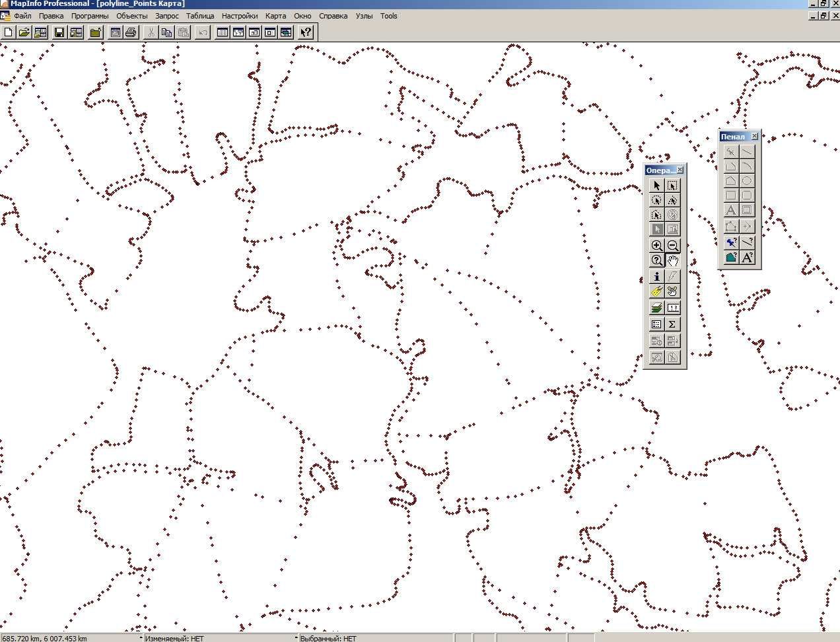Select the Rectangle tool in Пенал
The width and height of the screenshot is (840, 642).
point(730,196)
